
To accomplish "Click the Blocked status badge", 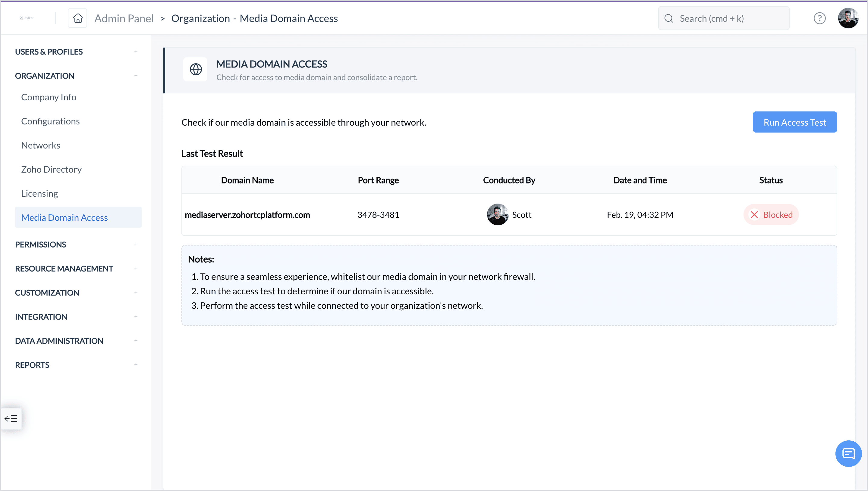I will point(771,215).
